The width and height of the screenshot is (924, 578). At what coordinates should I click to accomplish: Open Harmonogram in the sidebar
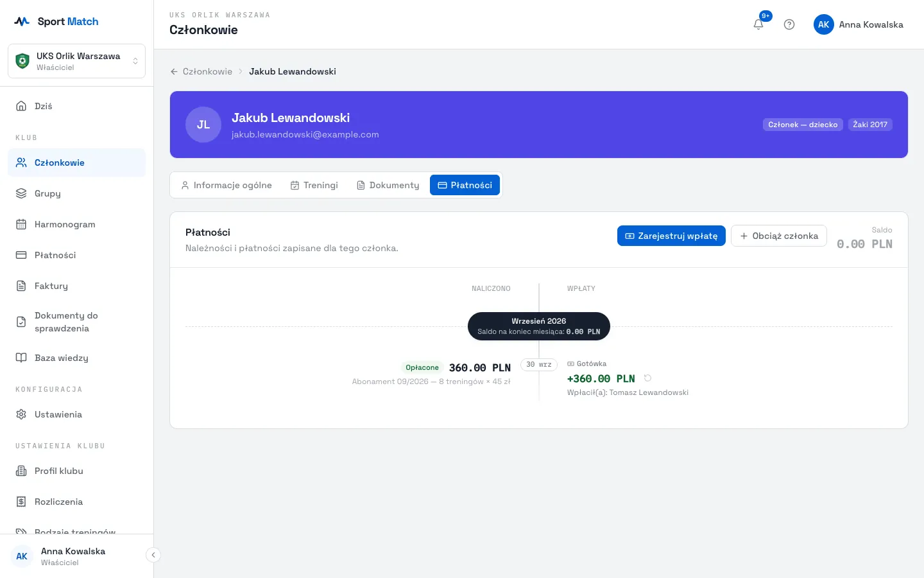[77, 224]
